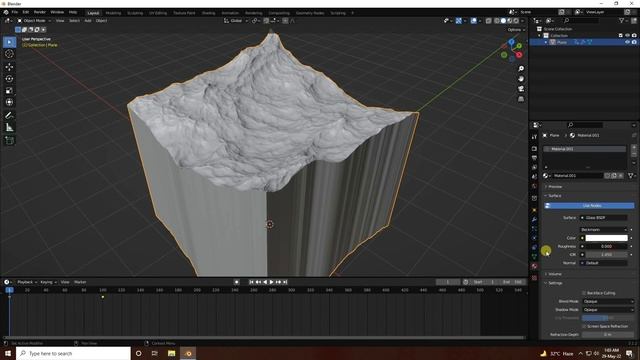Click the Roughness value slider
Viewport: 640px width, 360px height.
tap(606, 247)
